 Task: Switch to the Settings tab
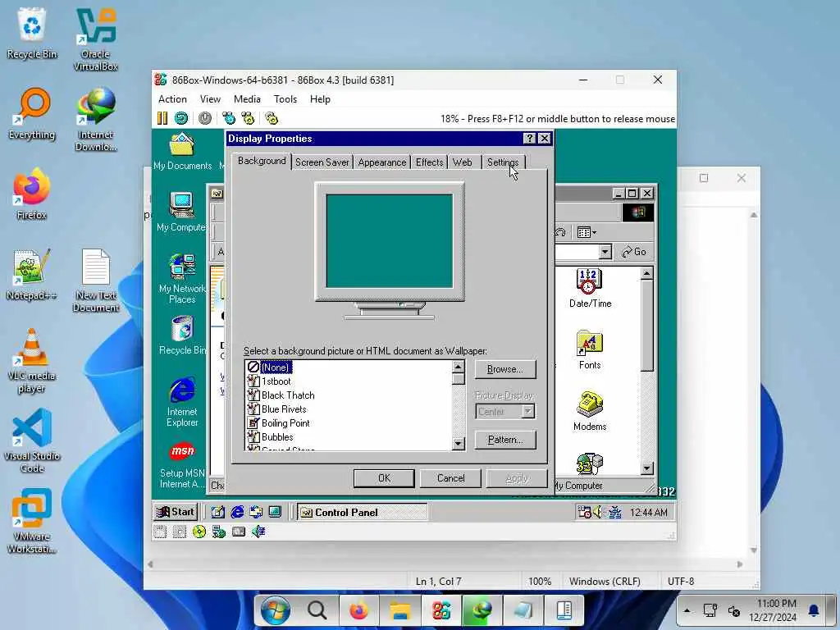pos(503,162)
